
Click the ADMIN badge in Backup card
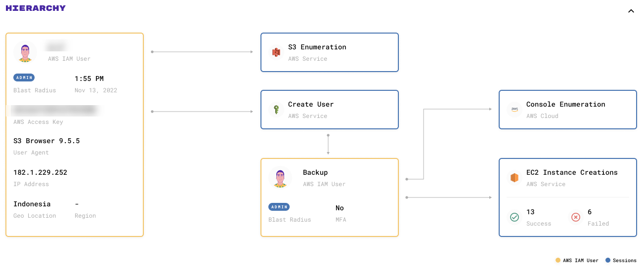point(279,207)
